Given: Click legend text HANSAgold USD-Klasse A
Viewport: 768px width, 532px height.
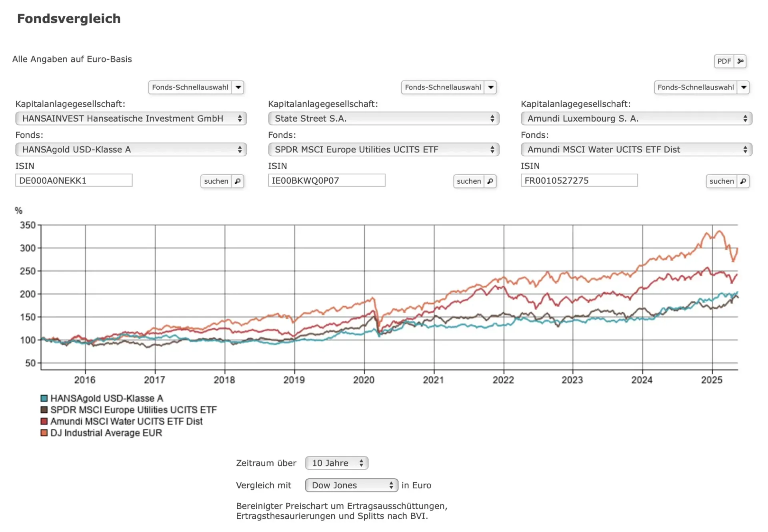Looking at the screenshot, I should (x=107, y=398).
